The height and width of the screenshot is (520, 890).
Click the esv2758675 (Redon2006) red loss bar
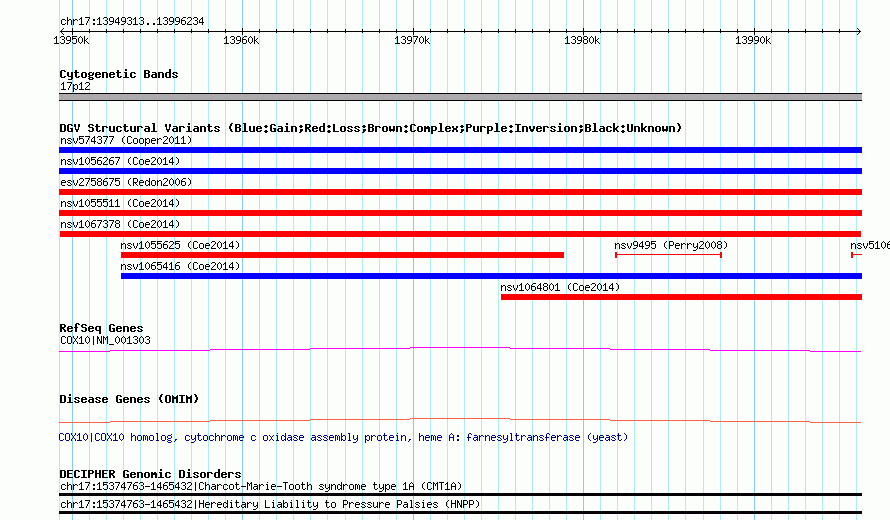460,192
